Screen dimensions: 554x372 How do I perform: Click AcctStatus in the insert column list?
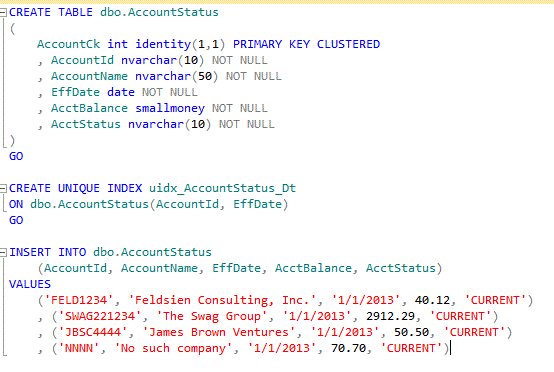click(400, 268)
